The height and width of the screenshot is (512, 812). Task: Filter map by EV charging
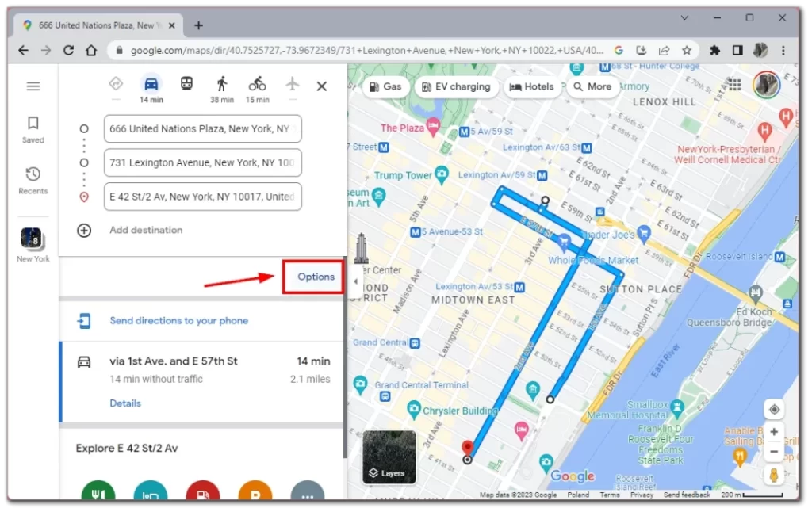(456, 86)
